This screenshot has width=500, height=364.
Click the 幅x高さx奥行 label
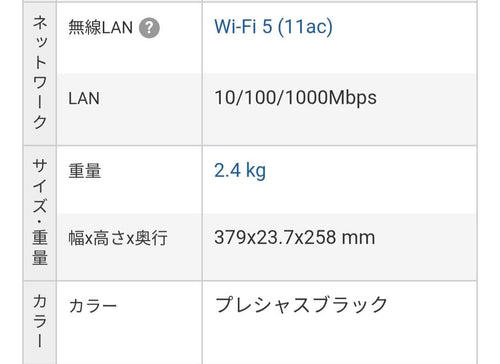(118, 238)
